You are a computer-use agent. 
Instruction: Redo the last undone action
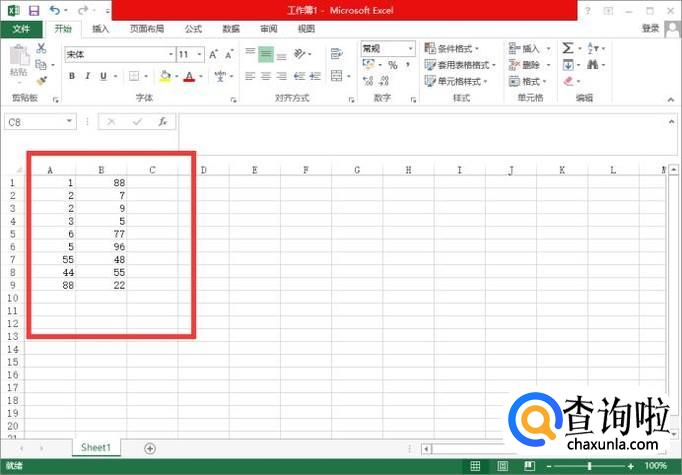coord(83,10)
